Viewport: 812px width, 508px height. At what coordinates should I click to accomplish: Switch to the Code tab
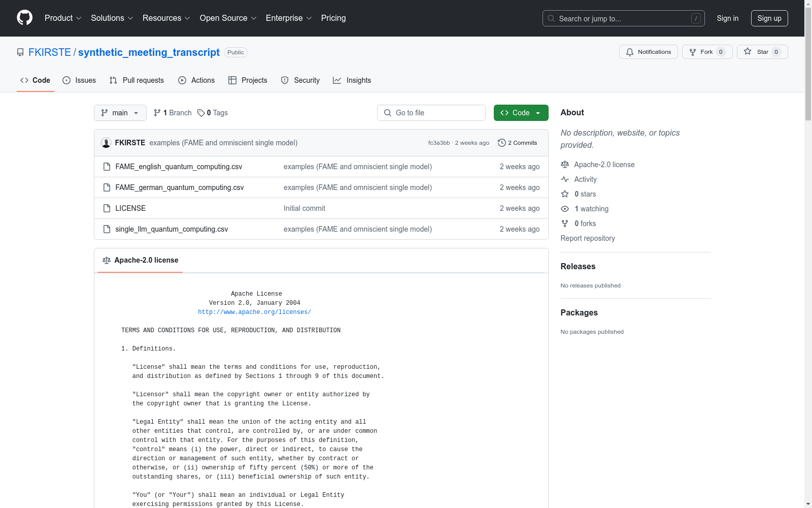coord(36,80)
